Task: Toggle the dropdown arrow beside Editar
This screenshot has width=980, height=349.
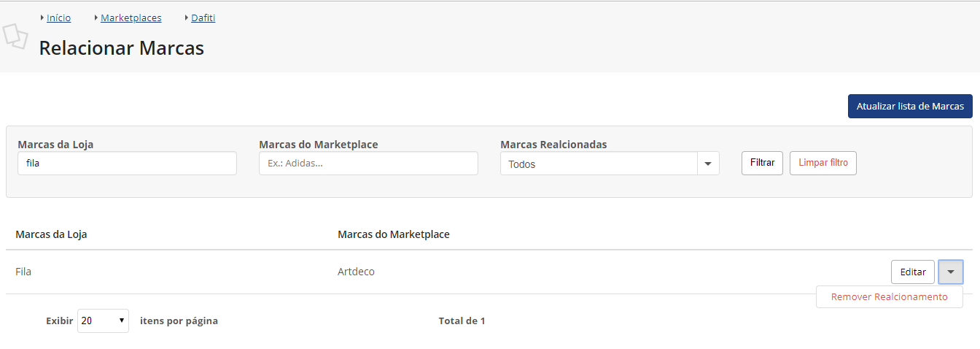Action: (x=951, y=272)
